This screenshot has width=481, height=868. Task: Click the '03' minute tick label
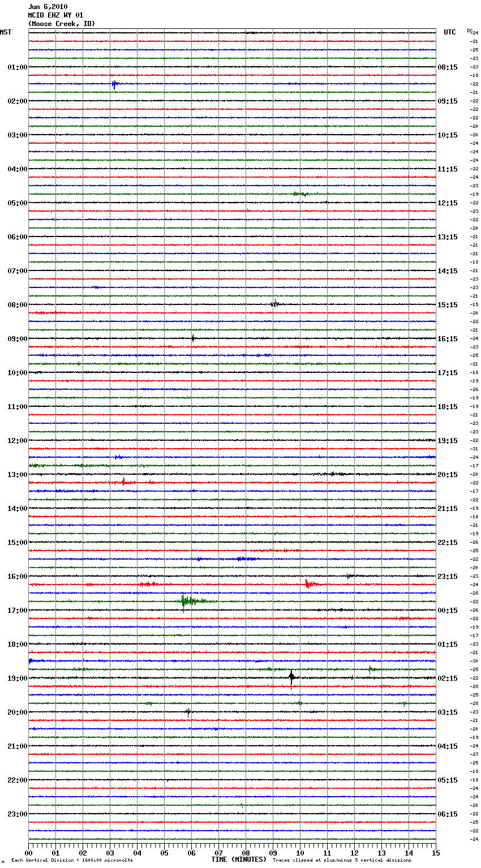pos(110,853)
